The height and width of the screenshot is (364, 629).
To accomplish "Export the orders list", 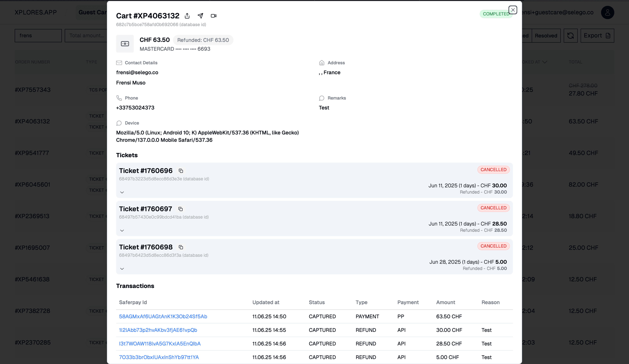I will pos(597,35).
